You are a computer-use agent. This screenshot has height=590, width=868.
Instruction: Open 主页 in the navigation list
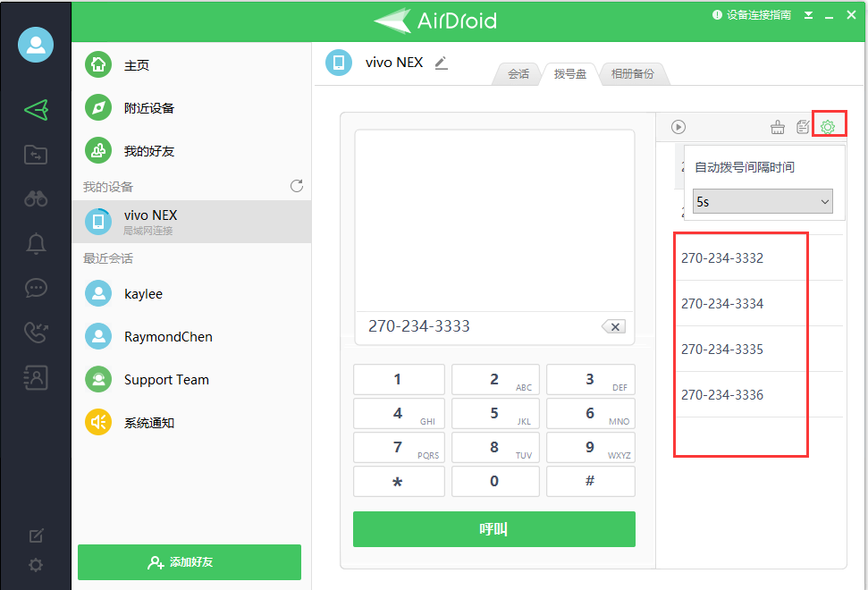click(191, 64)
